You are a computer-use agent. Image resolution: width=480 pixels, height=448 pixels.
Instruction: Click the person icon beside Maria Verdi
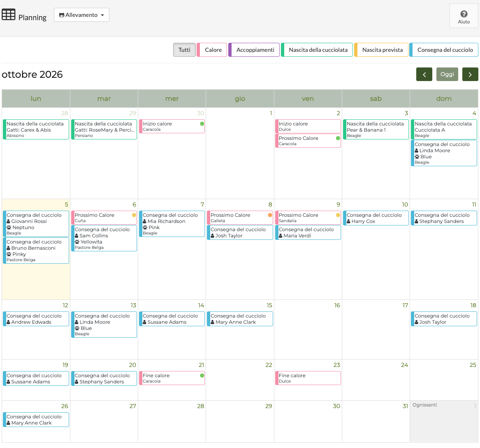(281, 236)
